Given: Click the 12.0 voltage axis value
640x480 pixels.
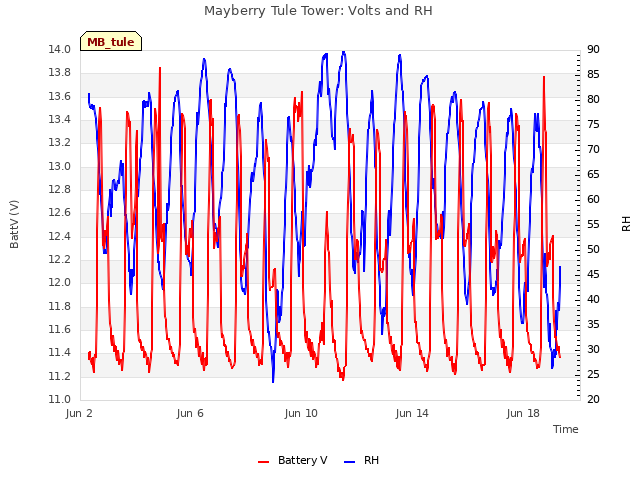Looking at the screenshot, I should (60, 283).
